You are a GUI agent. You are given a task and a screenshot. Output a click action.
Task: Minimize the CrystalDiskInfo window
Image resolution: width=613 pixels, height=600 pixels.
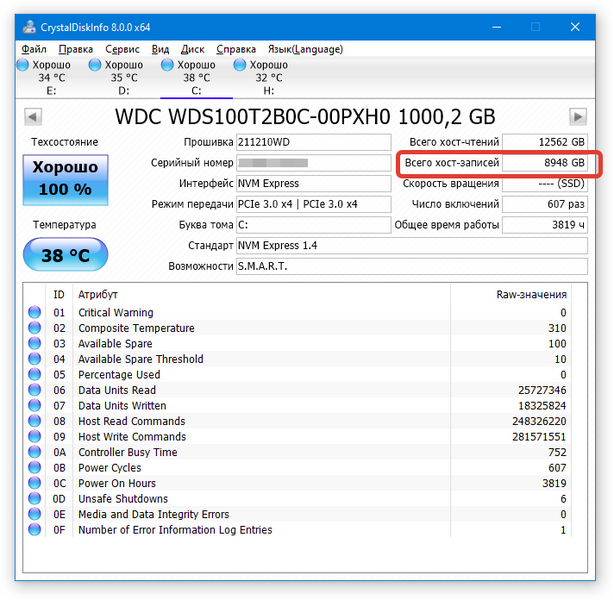pyautogui.click(x=496, y=27)
